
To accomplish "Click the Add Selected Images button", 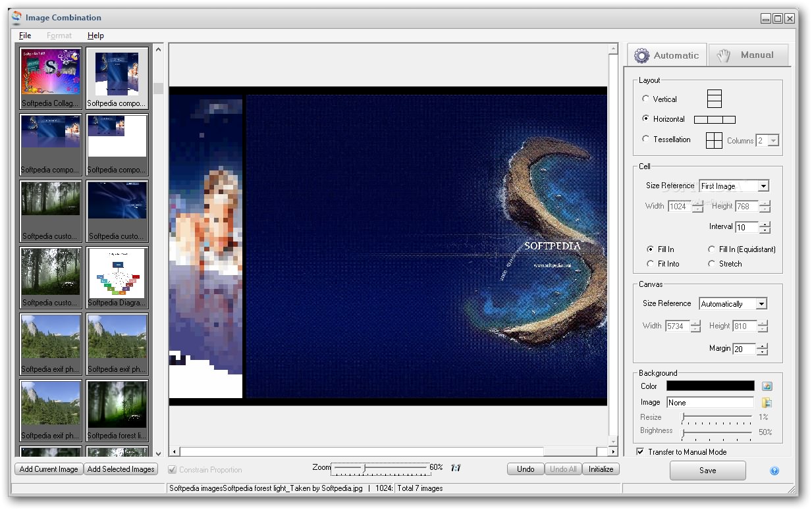I will point(121,469).
